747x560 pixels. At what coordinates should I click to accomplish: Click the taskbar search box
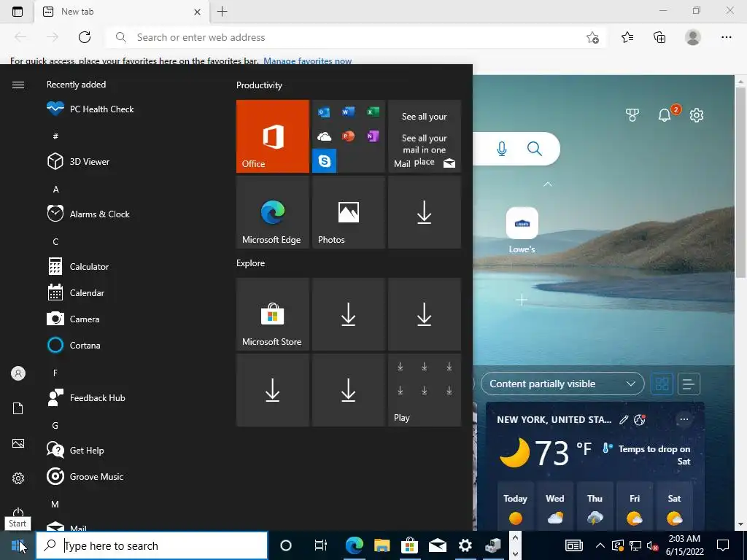(152, 545)
